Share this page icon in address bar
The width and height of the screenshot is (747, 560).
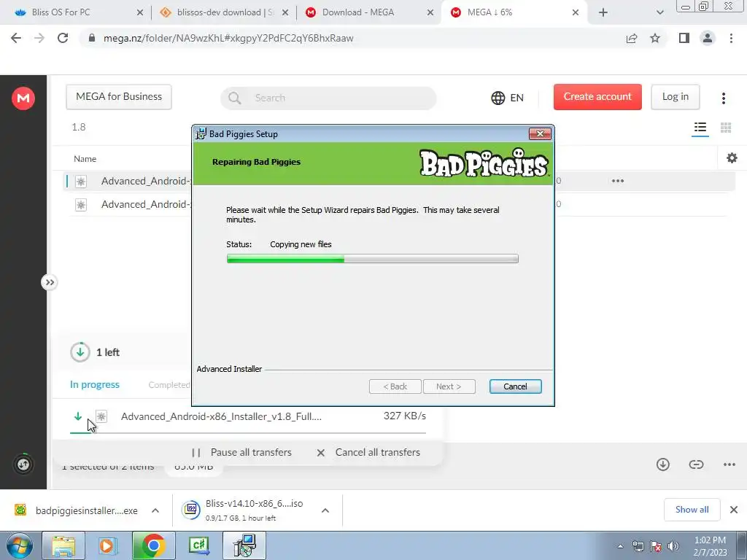click(x=632, y=39)
